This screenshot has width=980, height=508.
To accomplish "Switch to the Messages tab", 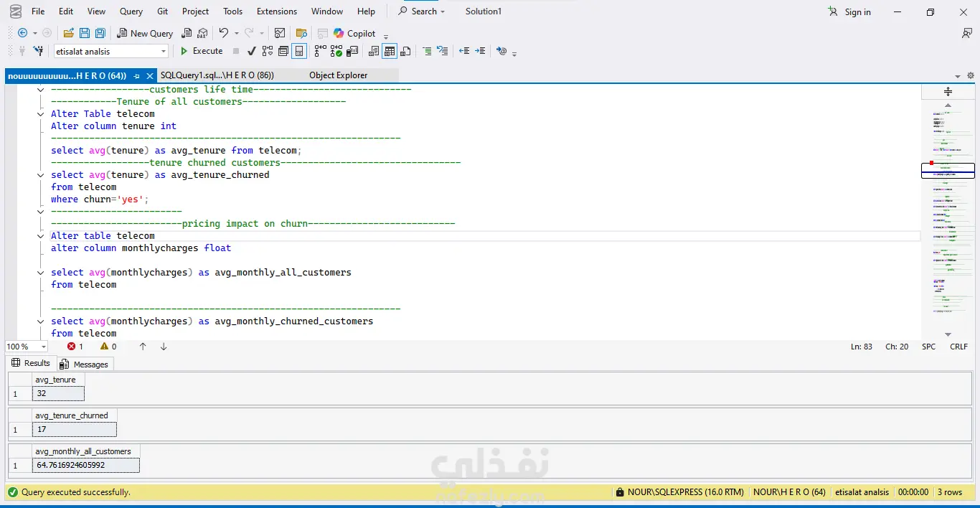I will pos(84,364).
